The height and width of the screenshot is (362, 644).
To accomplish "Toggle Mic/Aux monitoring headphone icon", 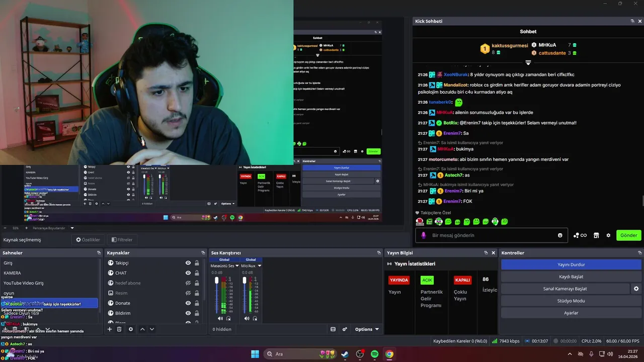I will coord(255,318).
